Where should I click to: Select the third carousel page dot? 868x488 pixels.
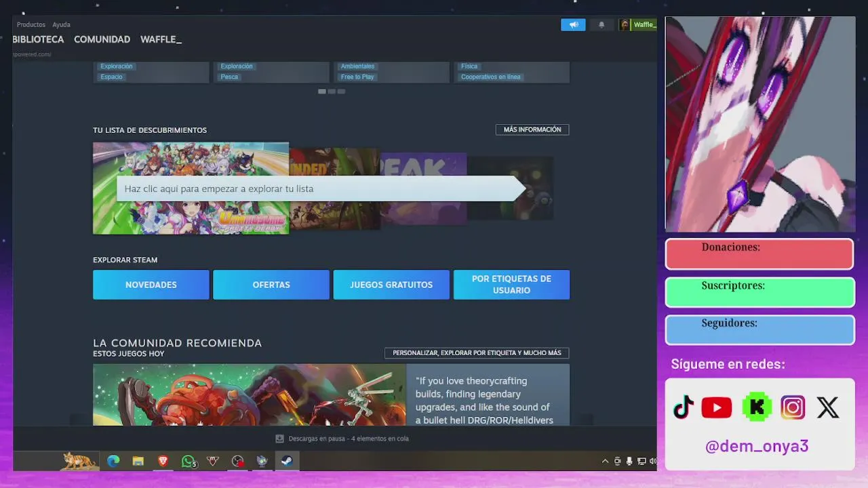pyautogui.click(x=341, y=91)
